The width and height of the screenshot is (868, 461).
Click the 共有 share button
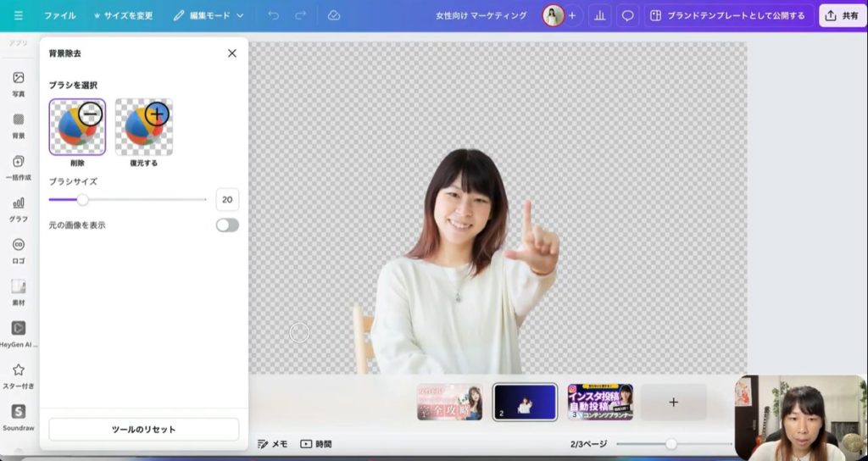pos(842,15)
